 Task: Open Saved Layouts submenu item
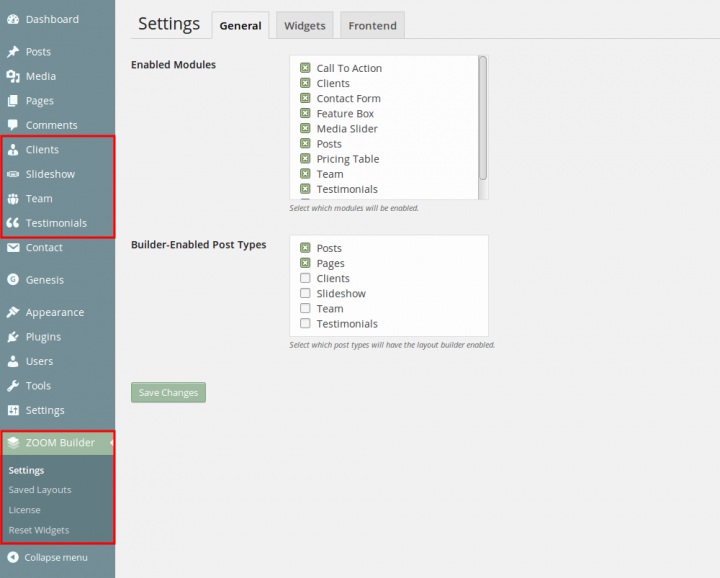(x=40, y=490)
